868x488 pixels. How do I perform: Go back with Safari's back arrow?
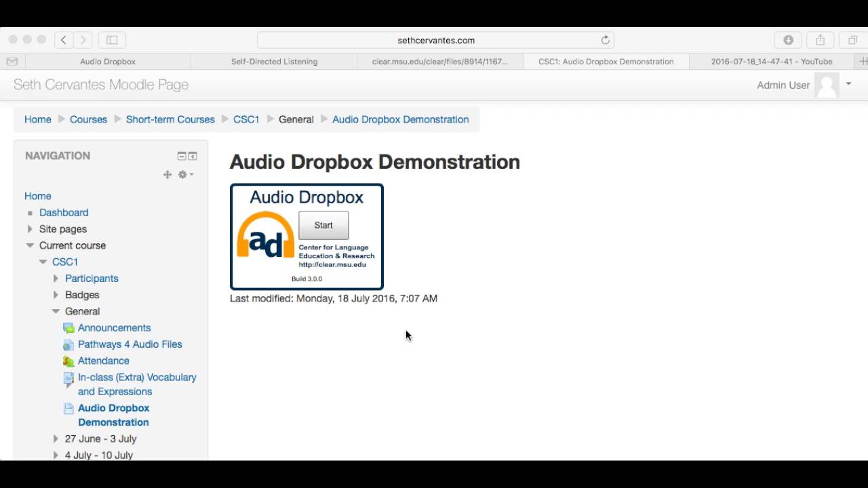(x=64, y=40)
